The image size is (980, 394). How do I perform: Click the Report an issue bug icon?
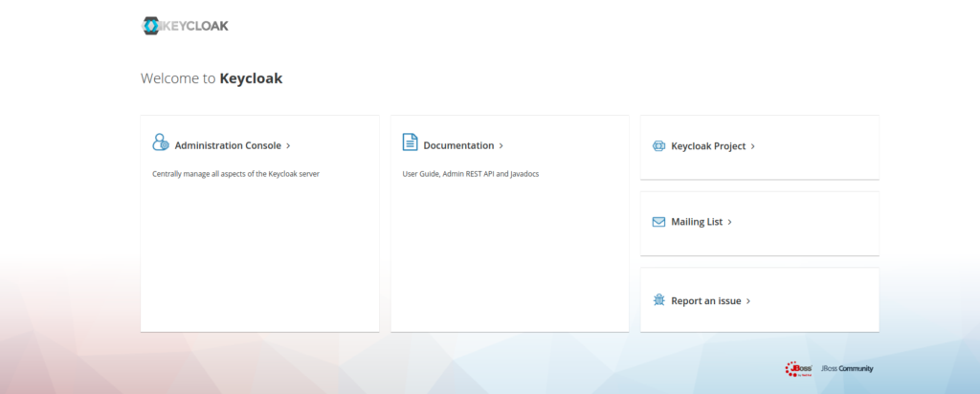coord(658,300)
